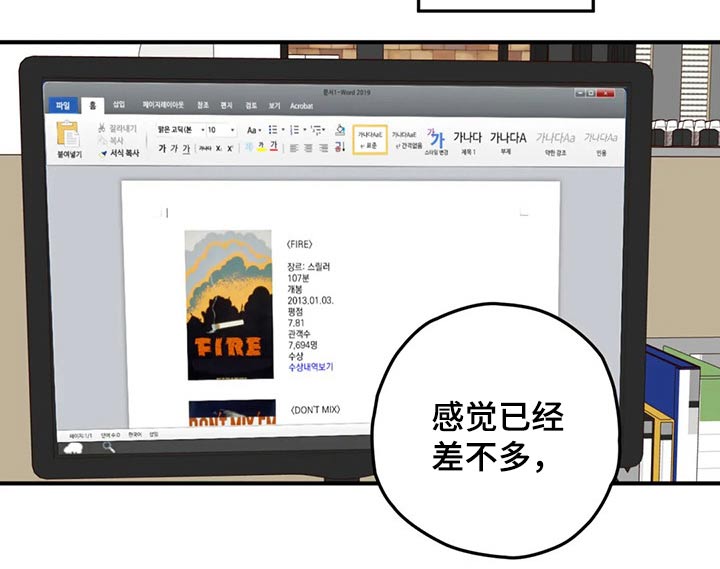
Task: Click the text highlight color swatch
Action: pyautogui.click(x=261, y=149)
